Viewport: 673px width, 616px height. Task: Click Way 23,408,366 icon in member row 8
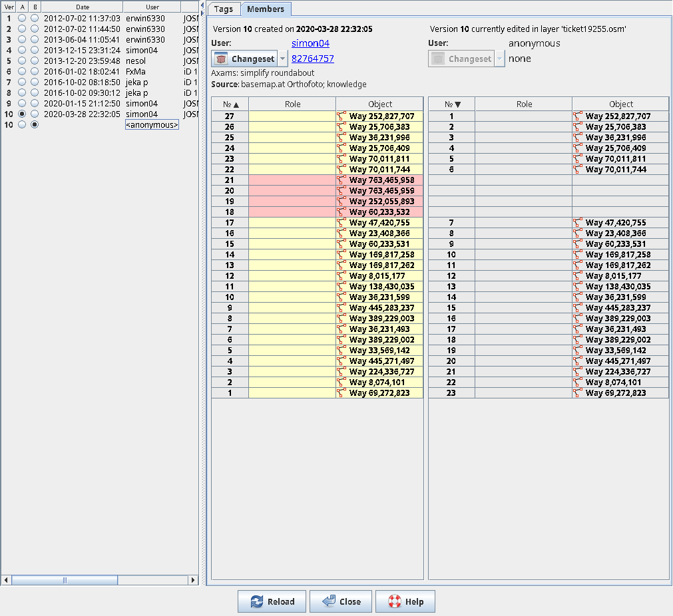[x=578, y=233]
